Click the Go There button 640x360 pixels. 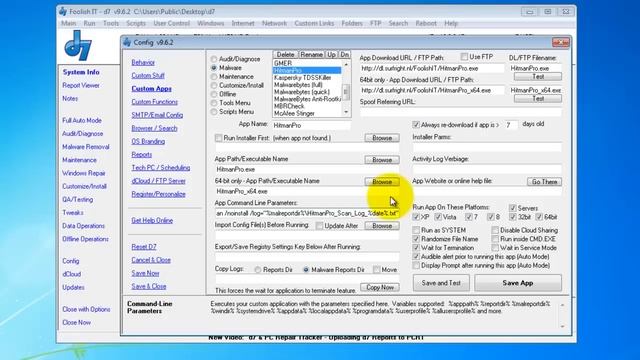tap(544, 182)
